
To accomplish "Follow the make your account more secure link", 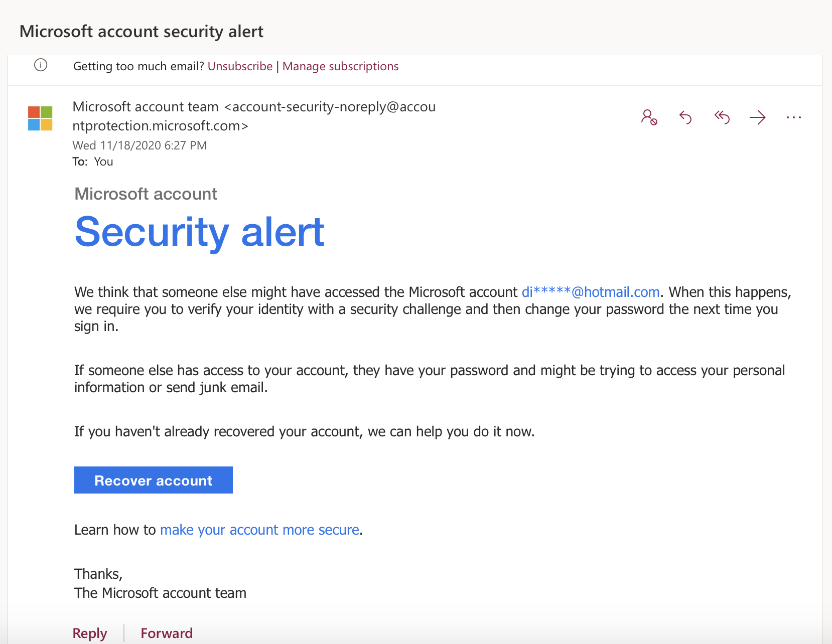I will [x=259, y=530].
